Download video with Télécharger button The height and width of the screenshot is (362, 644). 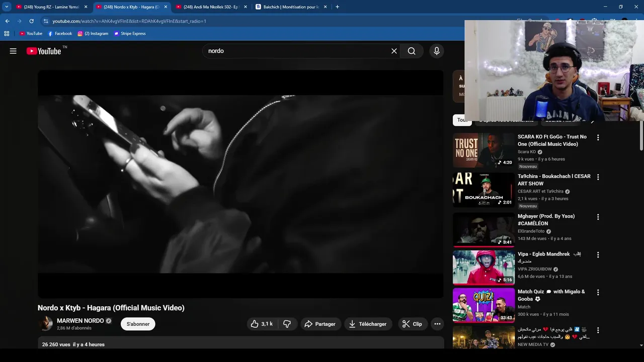tap(368, 324)
